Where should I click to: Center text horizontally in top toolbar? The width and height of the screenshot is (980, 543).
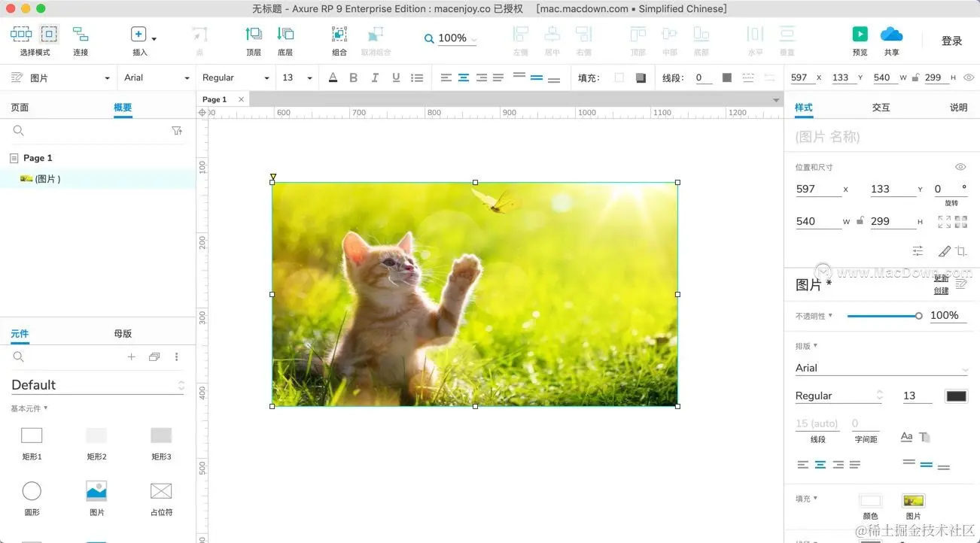(x=464, y=77)
